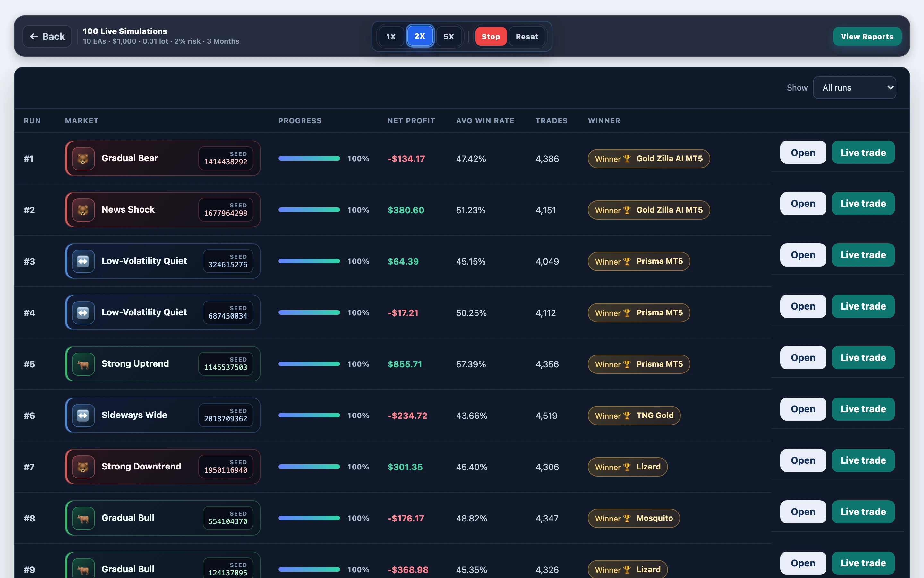Click the TRADES column header
924x578 pixels.
coord(551,121)
